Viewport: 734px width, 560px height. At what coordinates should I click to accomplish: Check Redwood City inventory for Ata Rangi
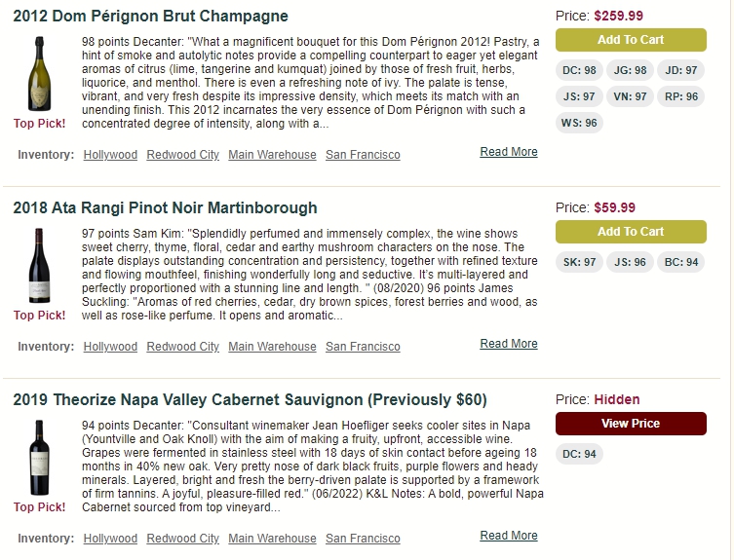(182, 347)
